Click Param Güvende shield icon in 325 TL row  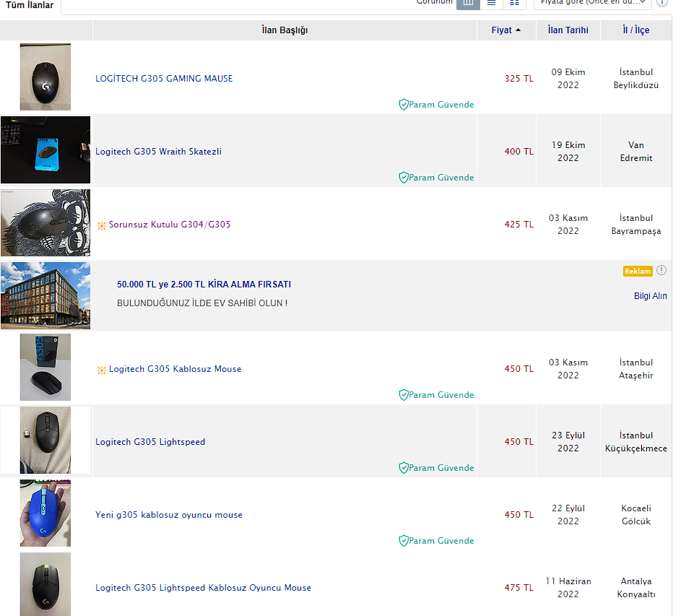point(404,105)
